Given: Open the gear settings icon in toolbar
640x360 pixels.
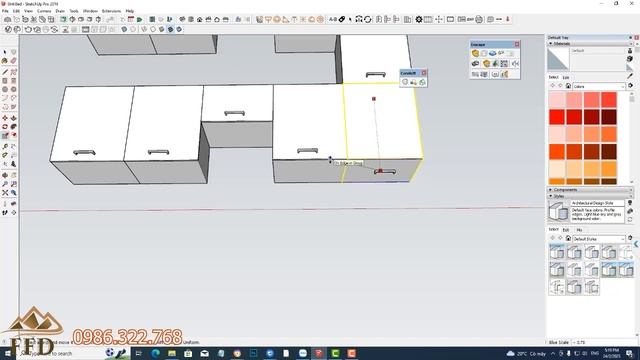Looking at the screenshot, I should [x=419, y=19].
